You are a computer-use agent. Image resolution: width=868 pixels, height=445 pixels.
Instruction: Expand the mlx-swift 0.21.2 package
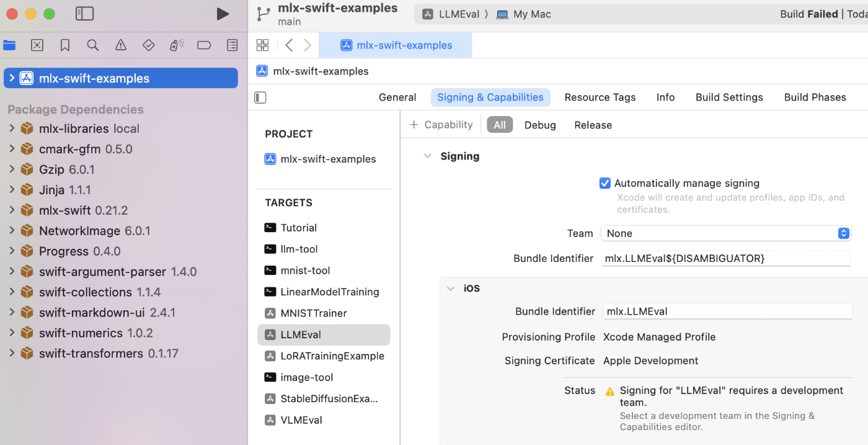12,210
